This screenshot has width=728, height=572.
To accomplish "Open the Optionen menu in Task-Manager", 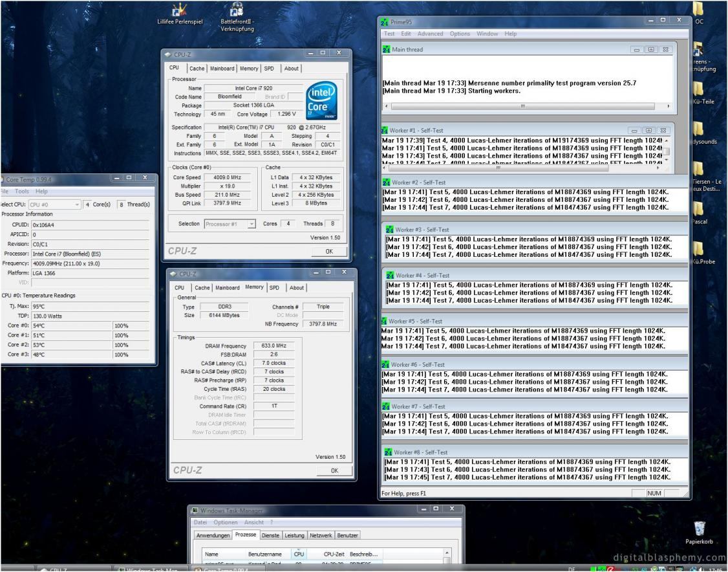I will (x=225, y=522).
